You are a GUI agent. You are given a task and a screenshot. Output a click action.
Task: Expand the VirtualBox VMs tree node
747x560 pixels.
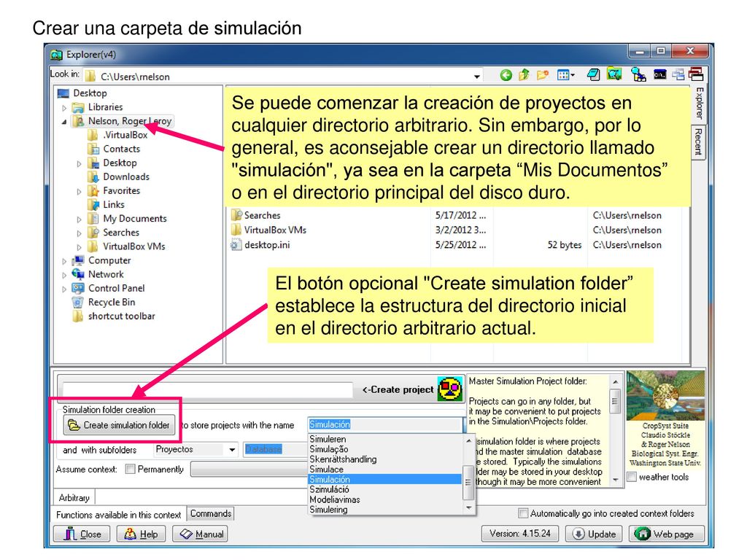79,247
